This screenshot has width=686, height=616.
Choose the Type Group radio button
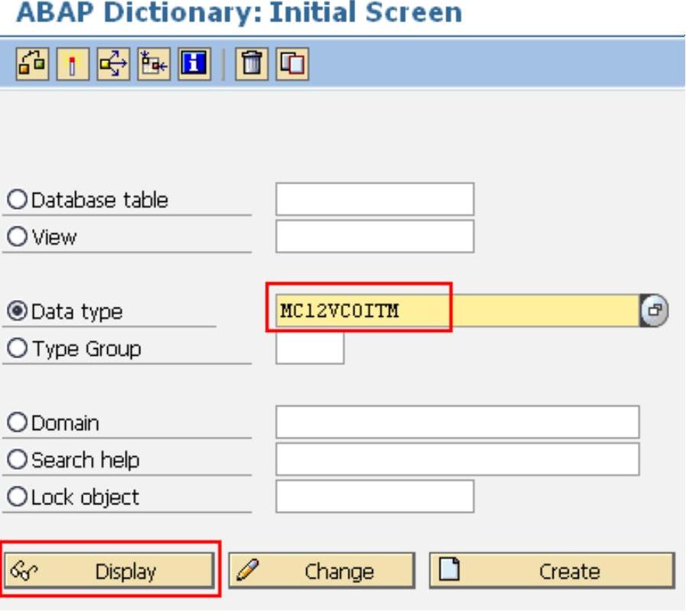[x=17, y=349]
